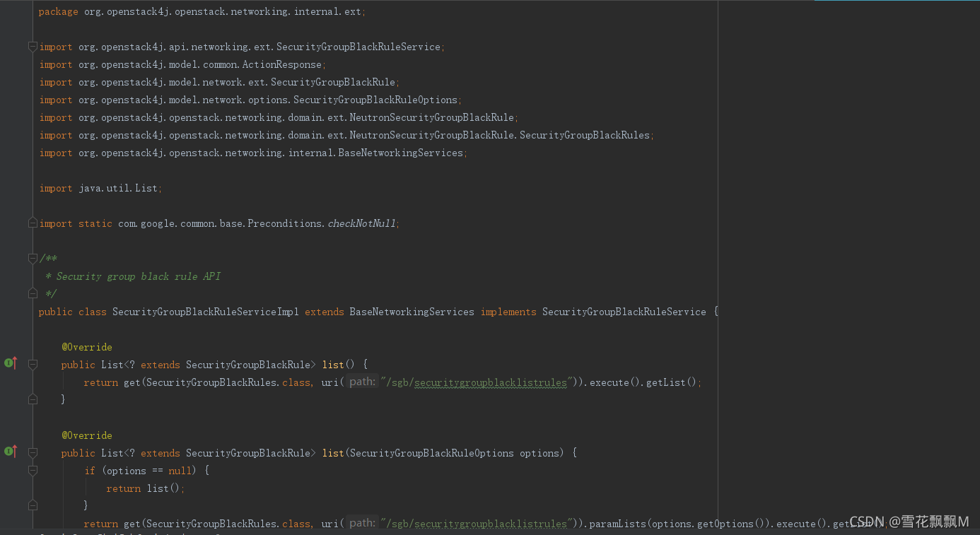Collapse the imports block at the first import
The width and height of the screenshot is (980, 535).
pyautogui.click(x=33, y=47)
